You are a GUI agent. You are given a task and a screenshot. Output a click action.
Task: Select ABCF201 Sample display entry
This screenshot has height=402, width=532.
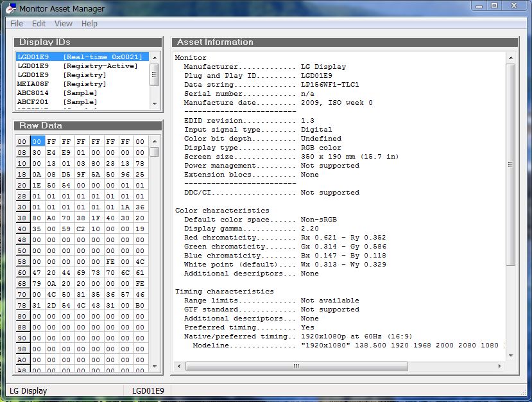(57, 102)
